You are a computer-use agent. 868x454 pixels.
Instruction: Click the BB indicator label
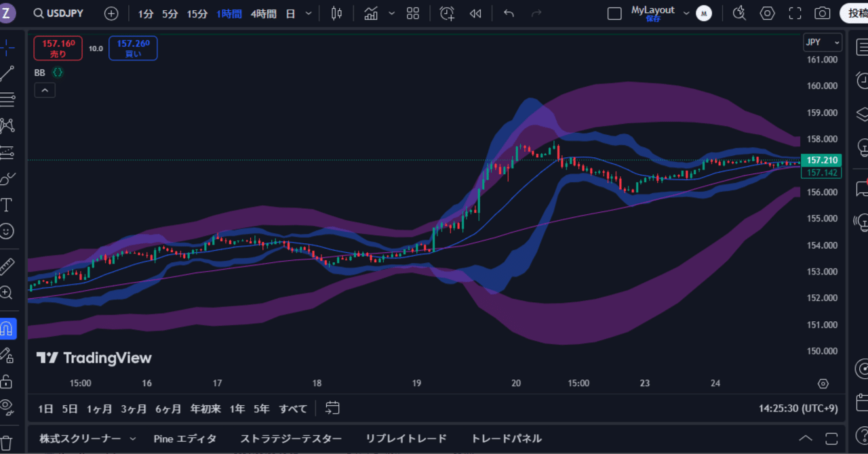click(x=39, y=73)
